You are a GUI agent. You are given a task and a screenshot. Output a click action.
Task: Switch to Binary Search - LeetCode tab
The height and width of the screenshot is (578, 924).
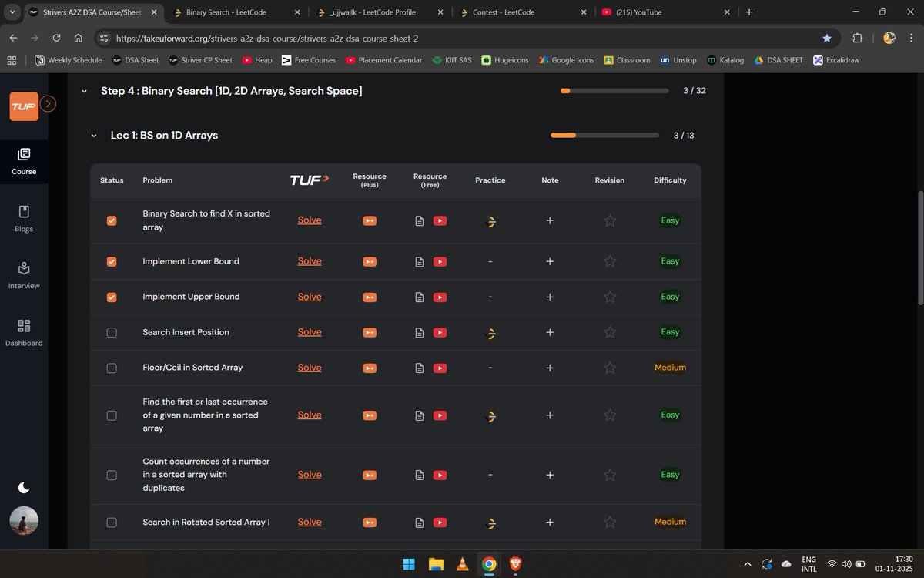(x=237, y=12)
